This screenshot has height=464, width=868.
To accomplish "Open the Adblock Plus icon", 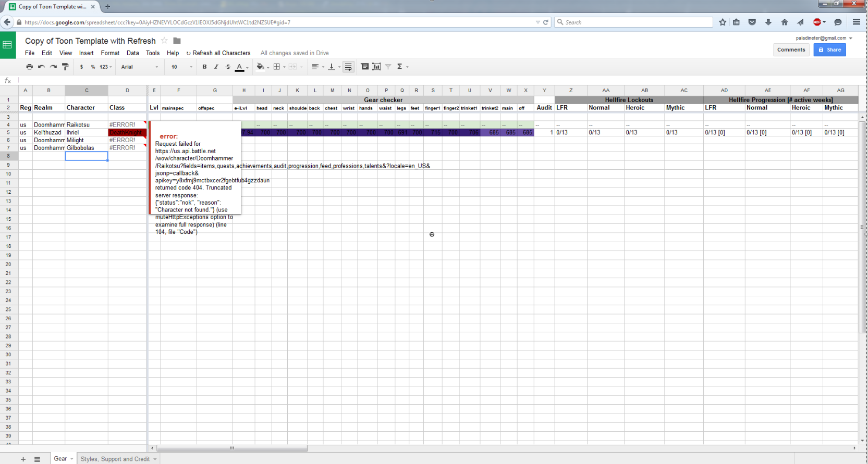I will coord(818,22).
